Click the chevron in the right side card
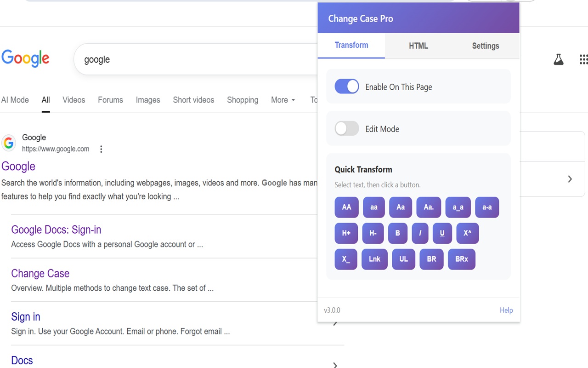 (x=570, y=179)
